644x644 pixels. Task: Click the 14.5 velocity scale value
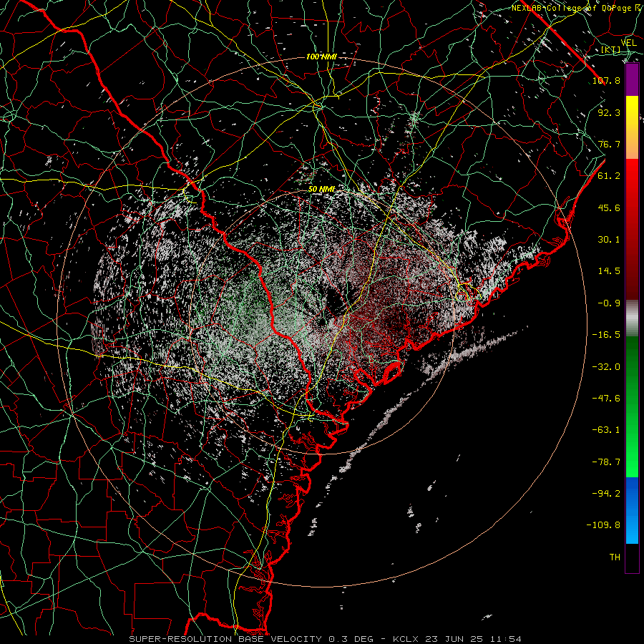609,271
